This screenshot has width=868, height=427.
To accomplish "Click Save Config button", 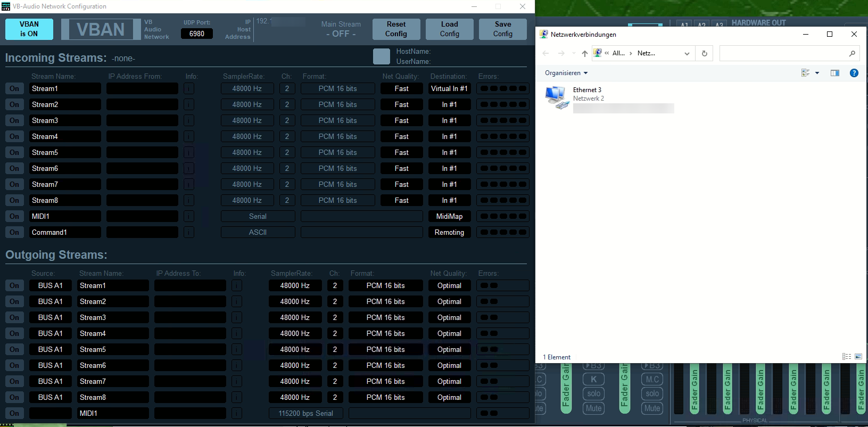I will coord(503,29).
